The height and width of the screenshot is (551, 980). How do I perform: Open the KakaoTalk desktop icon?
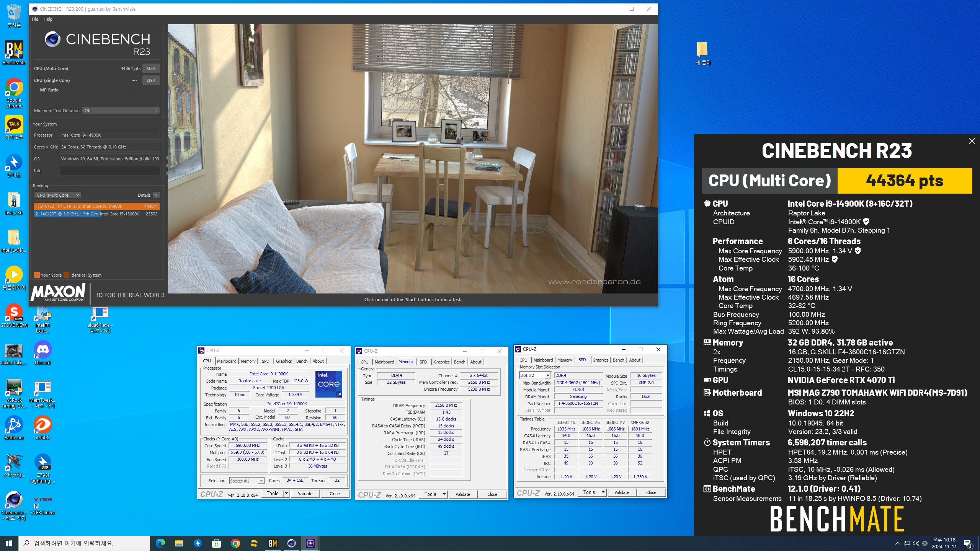pyautogui.click(x=14, y=128)
